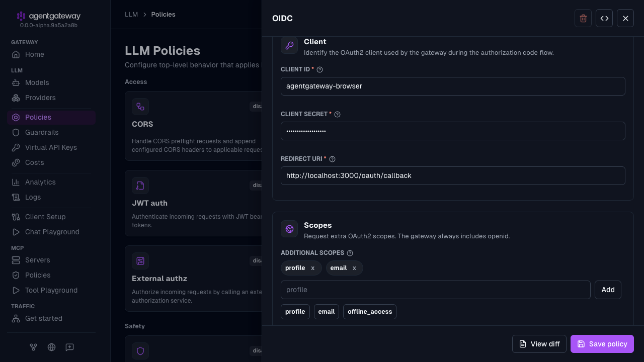Screen dimensions: 644x362
Task: Focus the Client Secret field
Action: click(453, 131)
